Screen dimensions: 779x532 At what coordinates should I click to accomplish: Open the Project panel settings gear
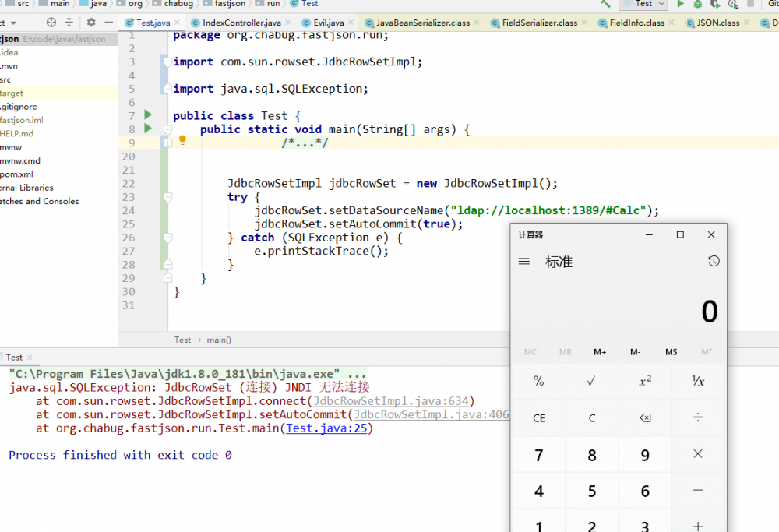pos(90,23)
